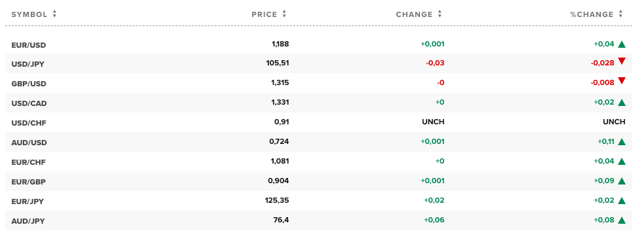This screenshot has height=244, width=644.
Task: Open the EUR/USD symbol link
Action: pyautogui.click(x=29, y=45)
